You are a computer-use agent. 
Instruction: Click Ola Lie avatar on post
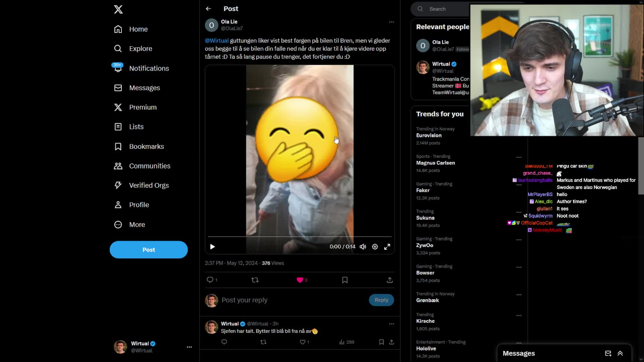click(x=212, y=25)
